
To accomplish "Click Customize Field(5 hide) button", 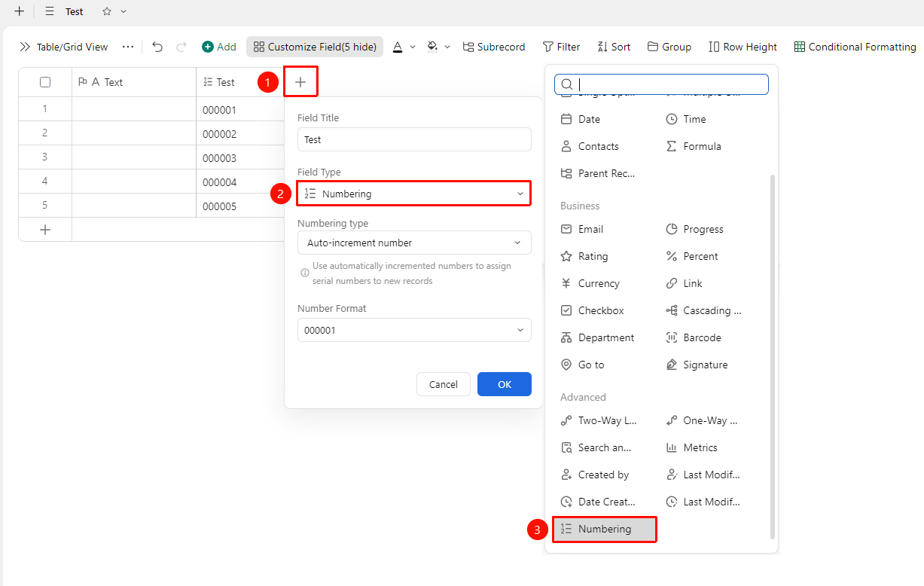I will pos(315,47).
